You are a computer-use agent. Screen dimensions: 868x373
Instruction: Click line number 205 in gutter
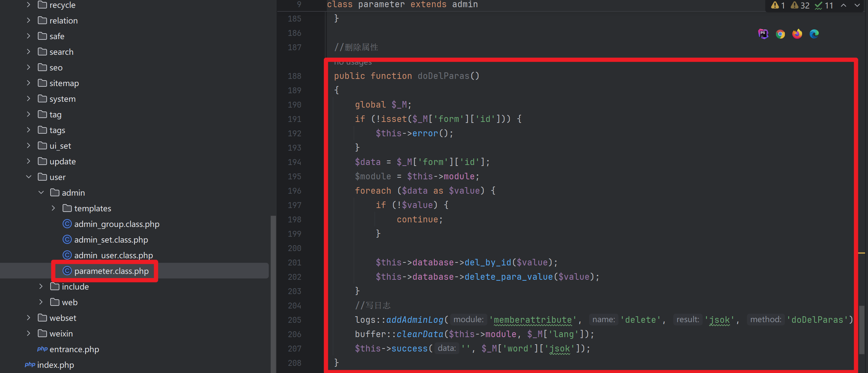pyautogui.click(x=294, y=320)
